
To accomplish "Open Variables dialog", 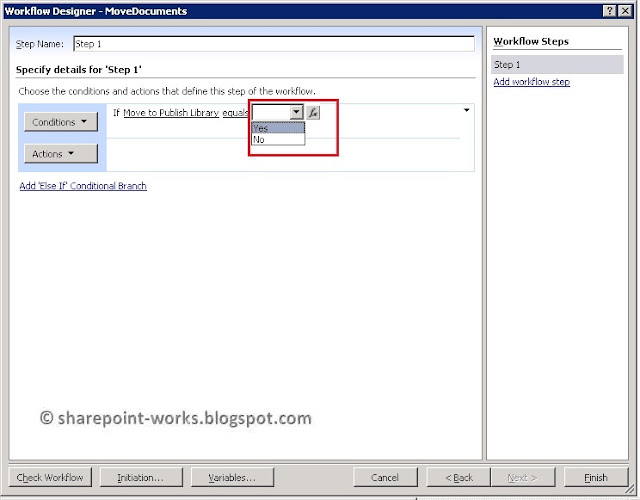I will pos(232,477).
